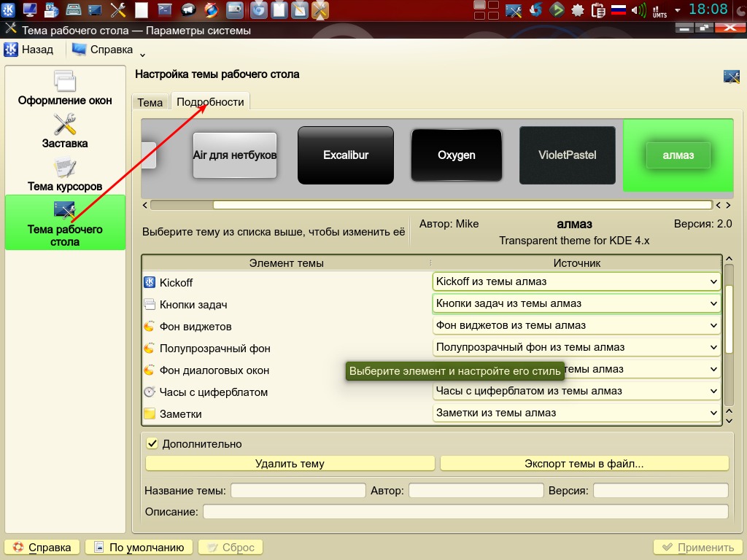Open the Фон виджетов из темы алмаз dropdown
Viewport: 747px width, 560px height.
tap(576, 325)
